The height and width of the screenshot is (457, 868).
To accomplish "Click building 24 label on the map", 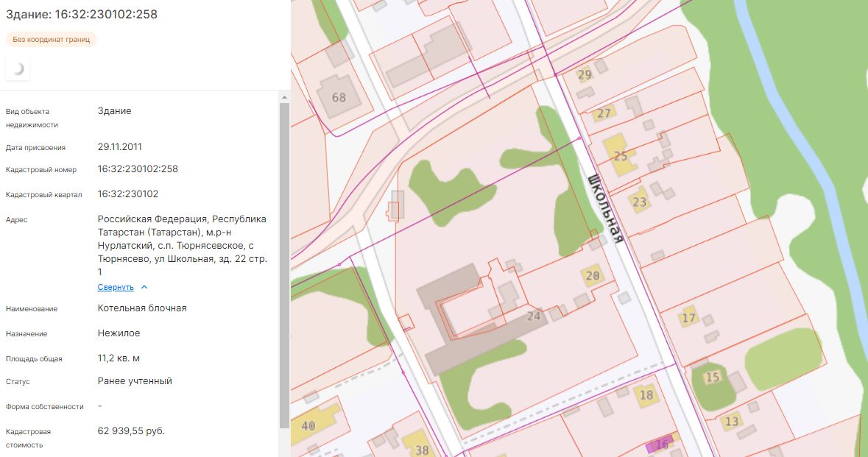I will click(x=534, y=316).
